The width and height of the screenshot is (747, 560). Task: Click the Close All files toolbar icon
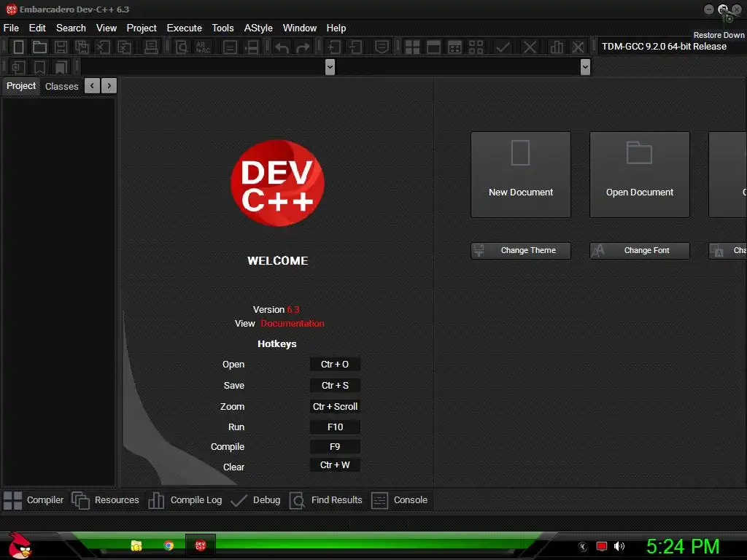point(124,47)
